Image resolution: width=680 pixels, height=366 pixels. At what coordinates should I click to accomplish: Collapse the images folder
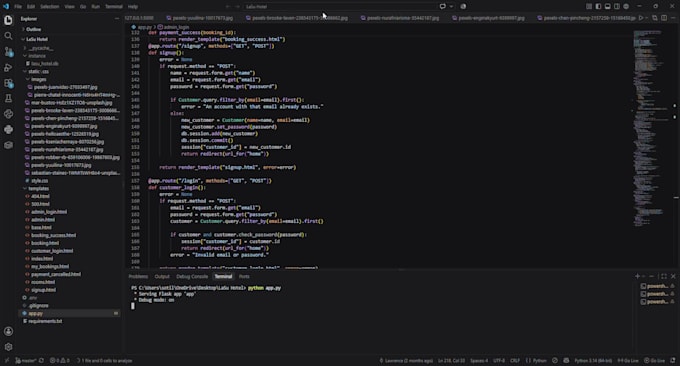pos(38,79)
